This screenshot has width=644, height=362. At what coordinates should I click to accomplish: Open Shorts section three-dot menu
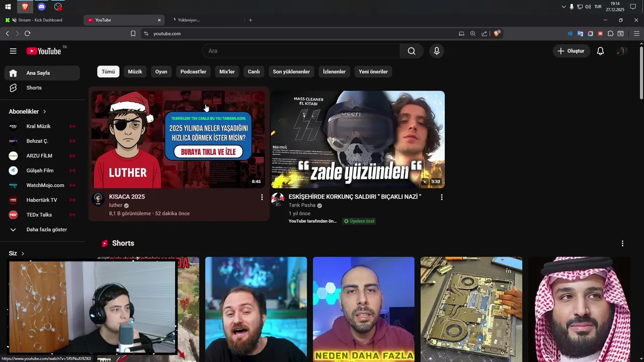tap(622, 243)
